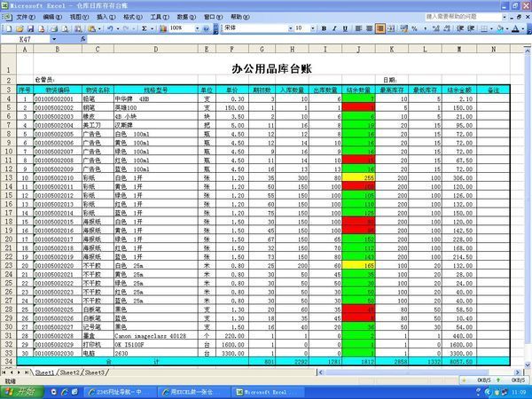Print the worksheet
This screenshot has width=532, height=399.
[54, 28]
